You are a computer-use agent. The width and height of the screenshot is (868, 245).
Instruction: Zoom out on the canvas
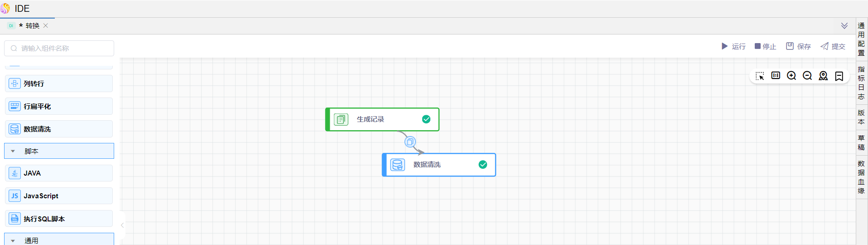tap(807, 76)
